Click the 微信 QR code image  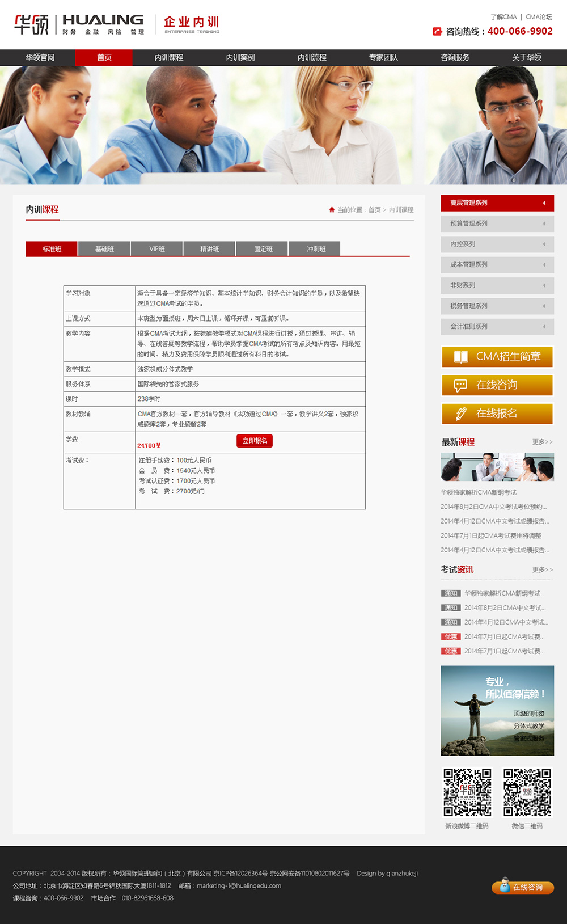pyautogui.click(x=527, y=792)
